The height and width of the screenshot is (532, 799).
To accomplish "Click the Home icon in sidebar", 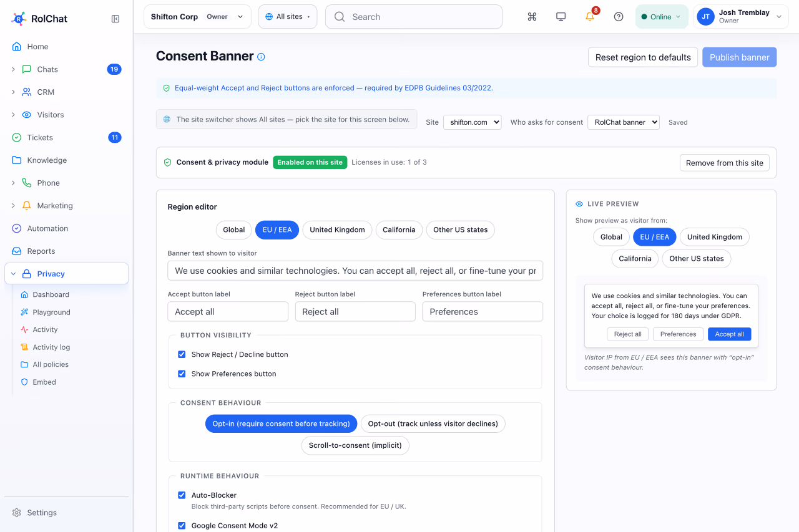I will pos(17,46).
